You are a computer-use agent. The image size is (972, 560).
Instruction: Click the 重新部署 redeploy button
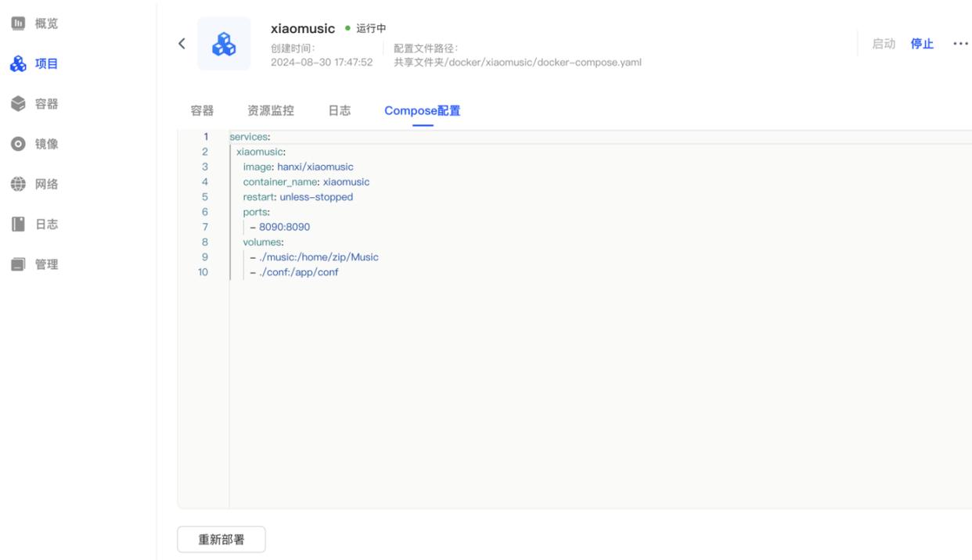tap(221, 540)
